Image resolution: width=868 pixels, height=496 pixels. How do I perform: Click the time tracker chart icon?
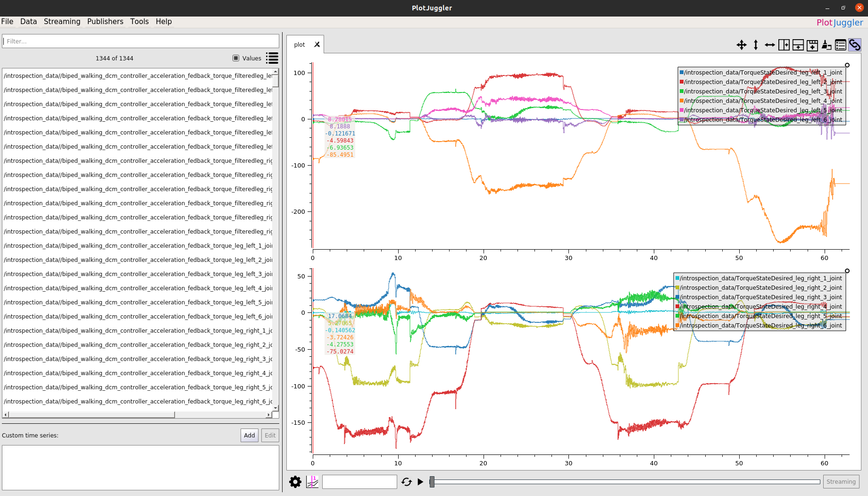pos(312,482)
